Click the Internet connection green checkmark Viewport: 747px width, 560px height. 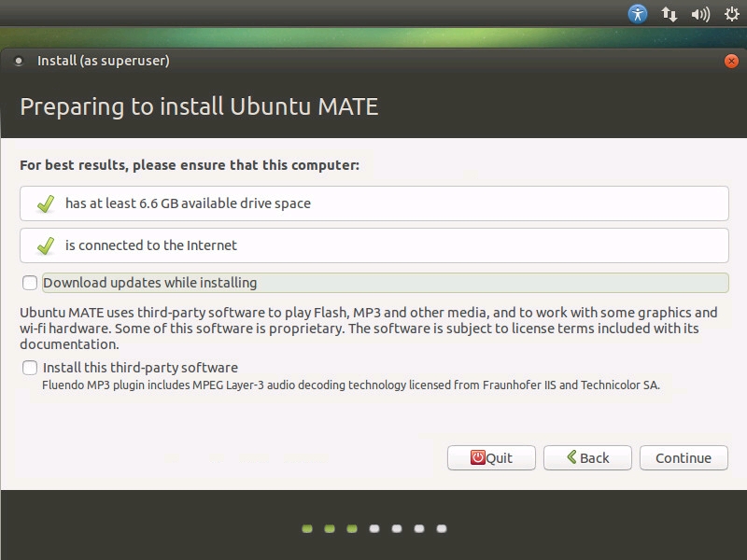point(46,245)
